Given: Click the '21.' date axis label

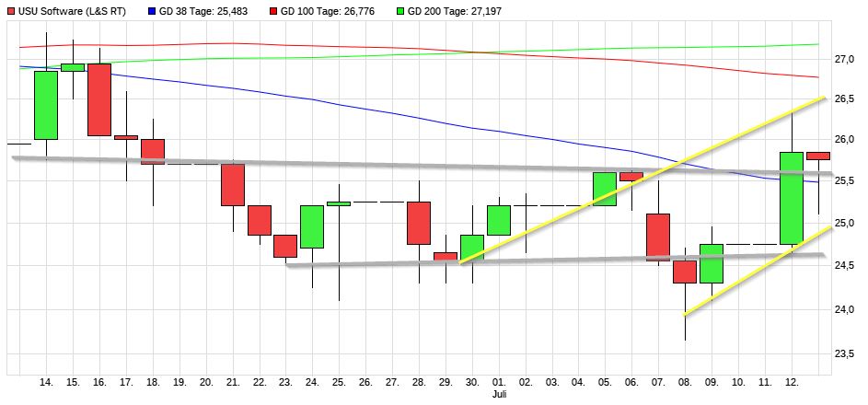Looking at the screenshot, I should [x=233, y=382].
